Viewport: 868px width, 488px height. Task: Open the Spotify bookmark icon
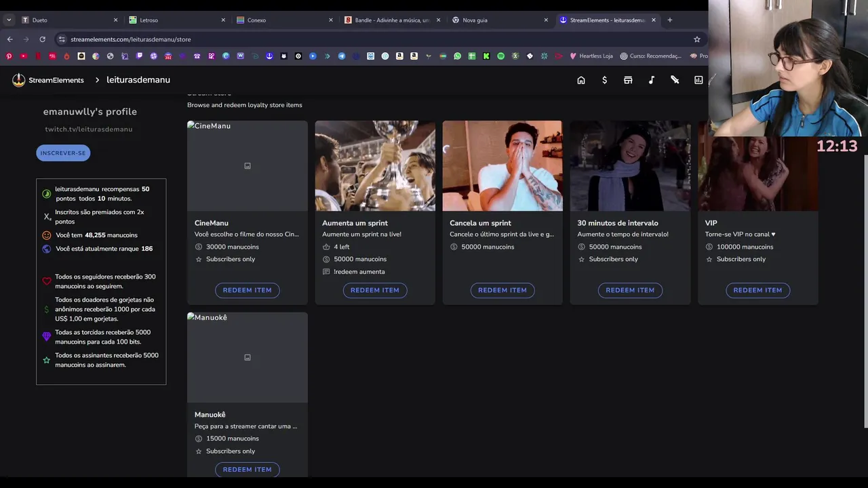pos(500,56)
